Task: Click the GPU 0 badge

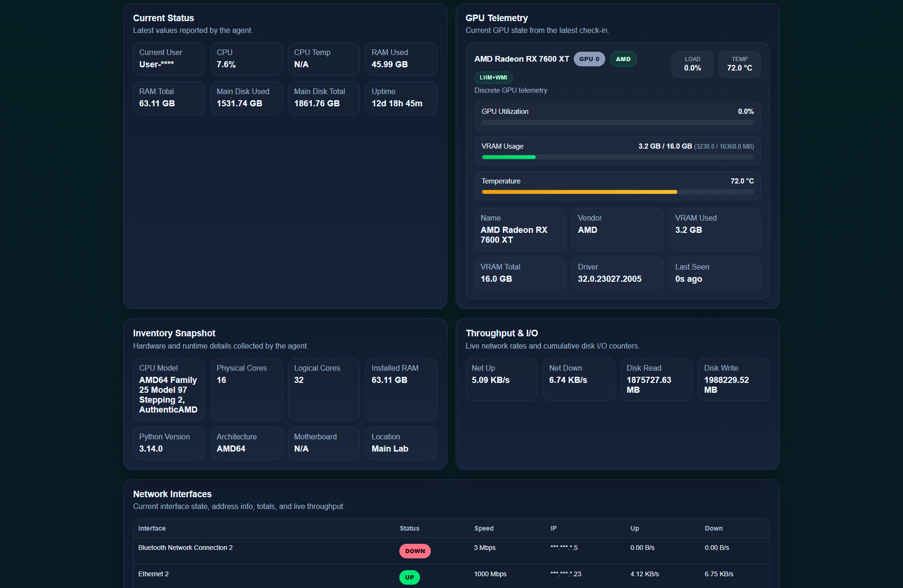Action: [x=589, y=59]
